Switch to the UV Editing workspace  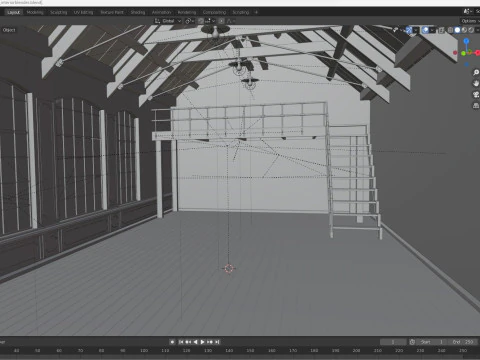(x=83, y=12)
